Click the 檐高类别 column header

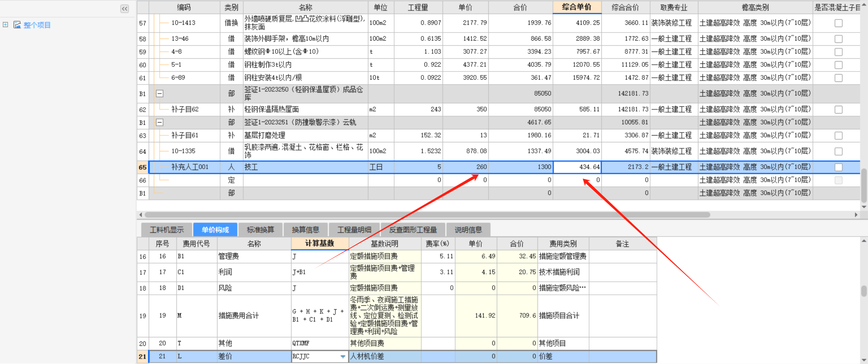click(x=755, y=7)
